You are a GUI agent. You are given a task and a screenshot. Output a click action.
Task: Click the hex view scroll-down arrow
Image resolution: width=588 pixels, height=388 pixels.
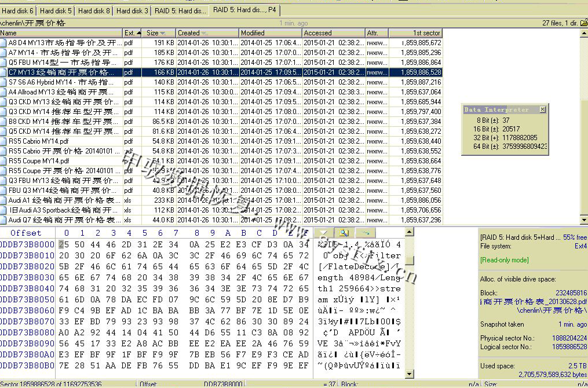click(x=410, y=374)
